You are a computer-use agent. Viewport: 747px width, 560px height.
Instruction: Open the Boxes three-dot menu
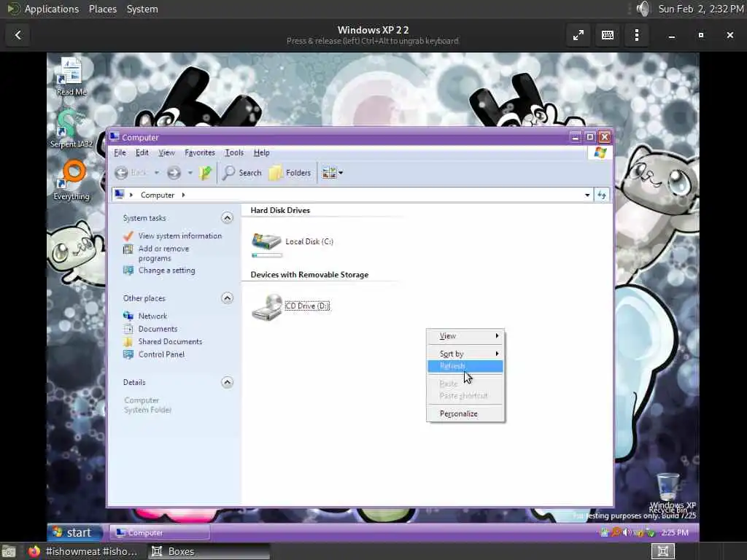click(637, 35)
